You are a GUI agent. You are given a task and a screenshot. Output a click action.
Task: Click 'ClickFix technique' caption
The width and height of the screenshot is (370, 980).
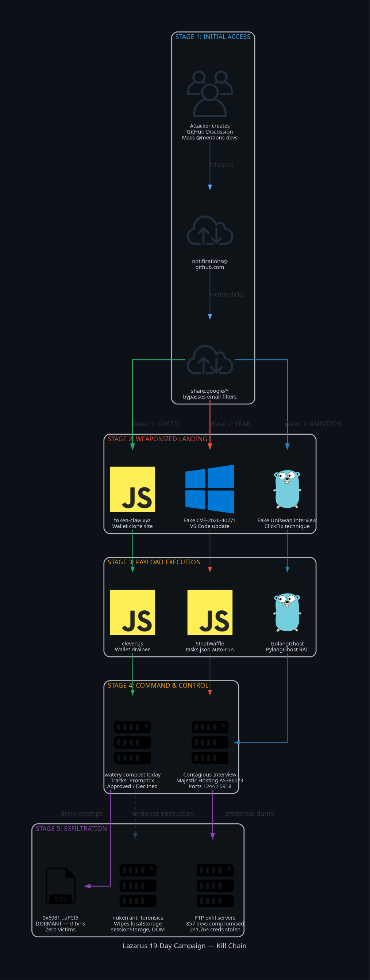(x=287, y=526)
